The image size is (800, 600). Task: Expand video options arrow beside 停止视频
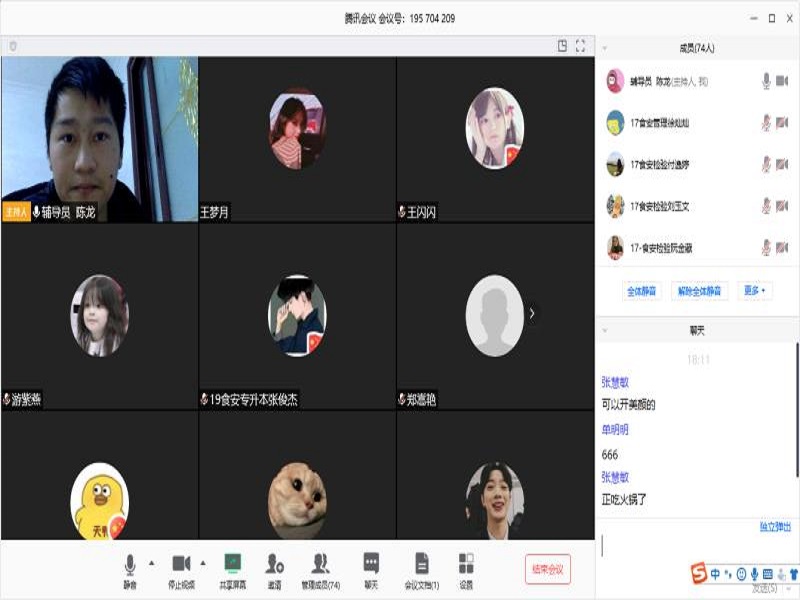(x=203, y=561)
